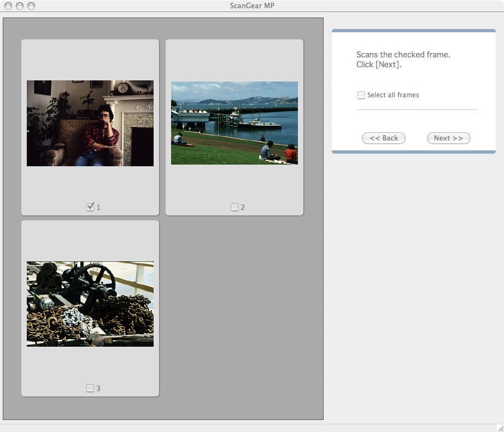Enable the frame 3 checkbox
Screen dimensions: 504x432
90,388
